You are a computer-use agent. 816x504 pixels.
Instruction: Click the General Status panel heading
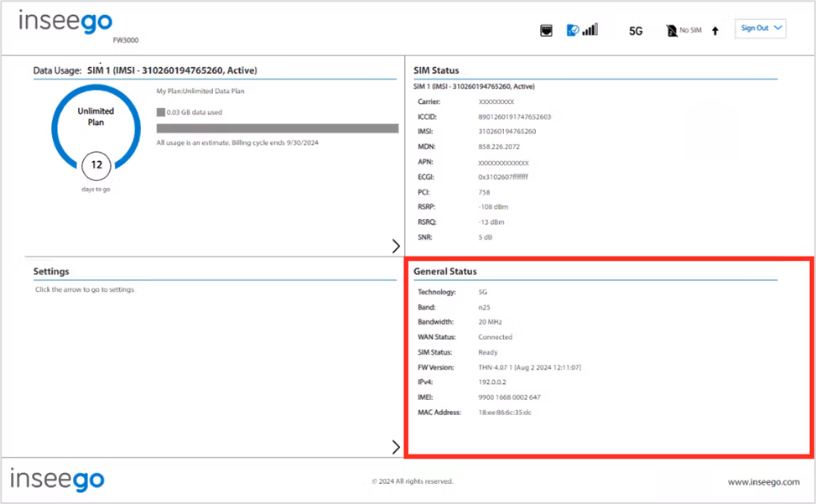point(445,272)
